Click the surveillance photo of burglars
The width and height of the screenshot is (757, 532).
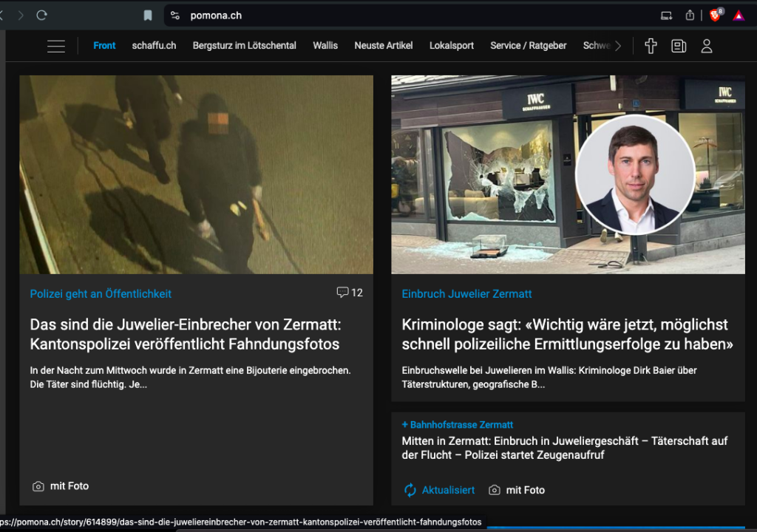[x=196, y=174]
